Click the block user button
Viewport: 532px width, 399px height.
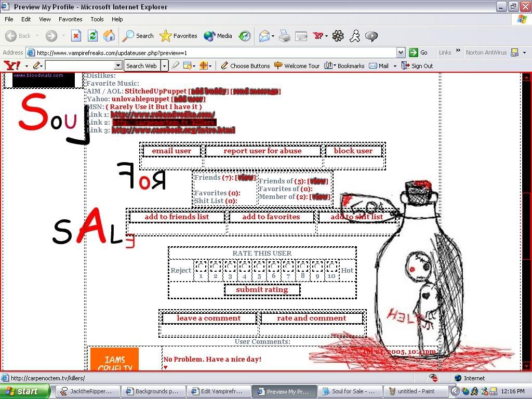click(353, 151)
